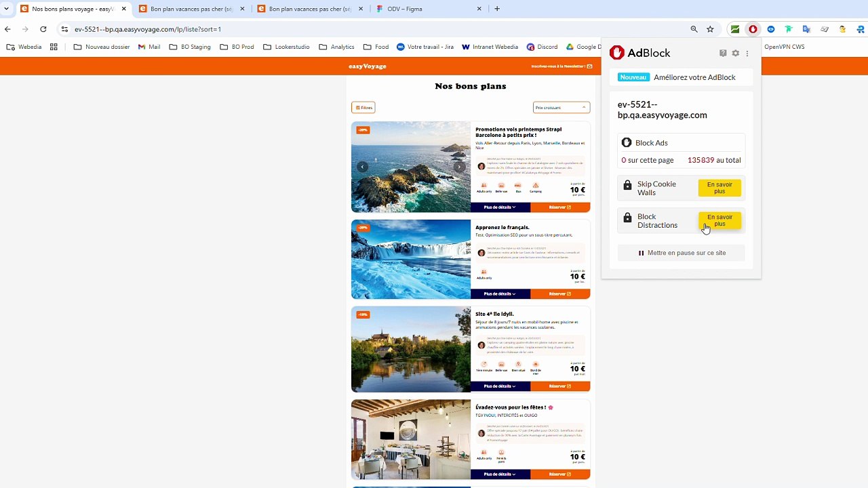Expand Plus de détails on Évadez-vous pour les fêtes offer
The height and width of the screenshot is (488, 868).
(x=500, y=474)
